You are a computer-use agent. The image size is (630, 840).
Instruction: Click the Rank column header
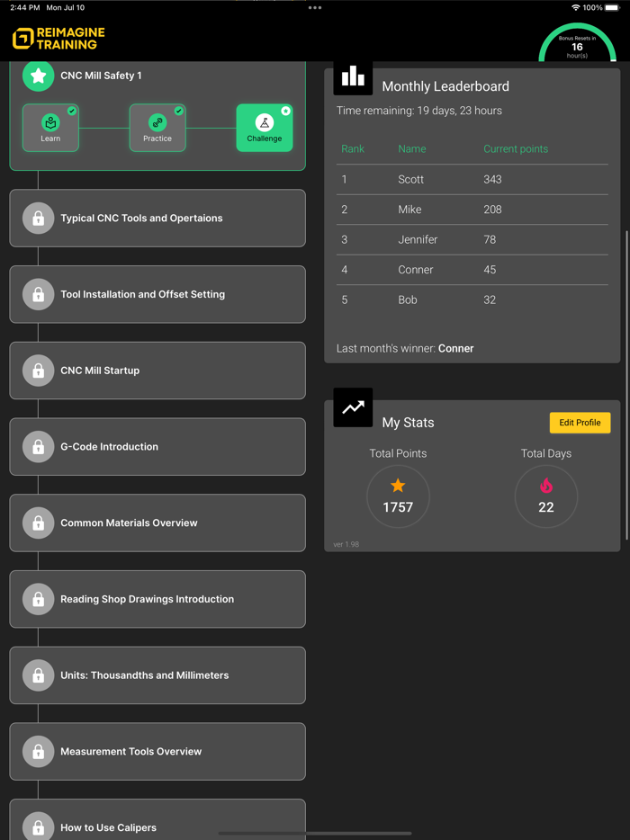click(x=353, y=149)
